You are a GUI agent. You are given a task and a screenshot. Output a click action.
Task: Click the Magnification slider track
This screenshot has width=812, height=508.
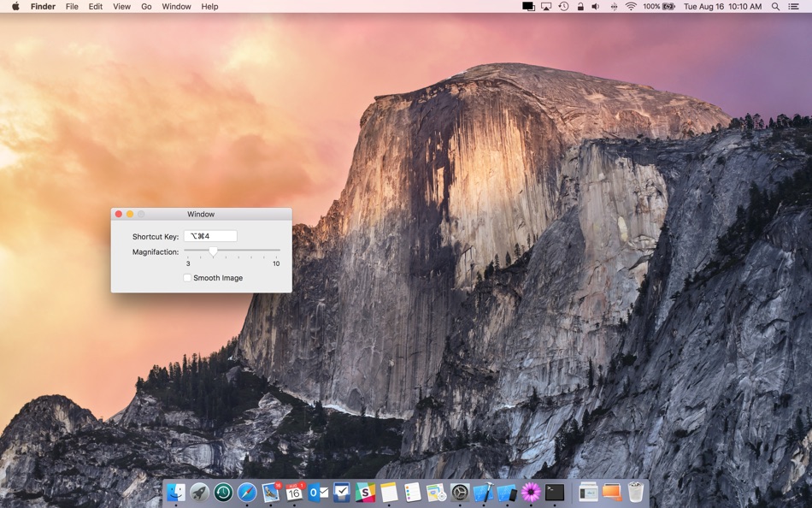[x=232, y=250]
